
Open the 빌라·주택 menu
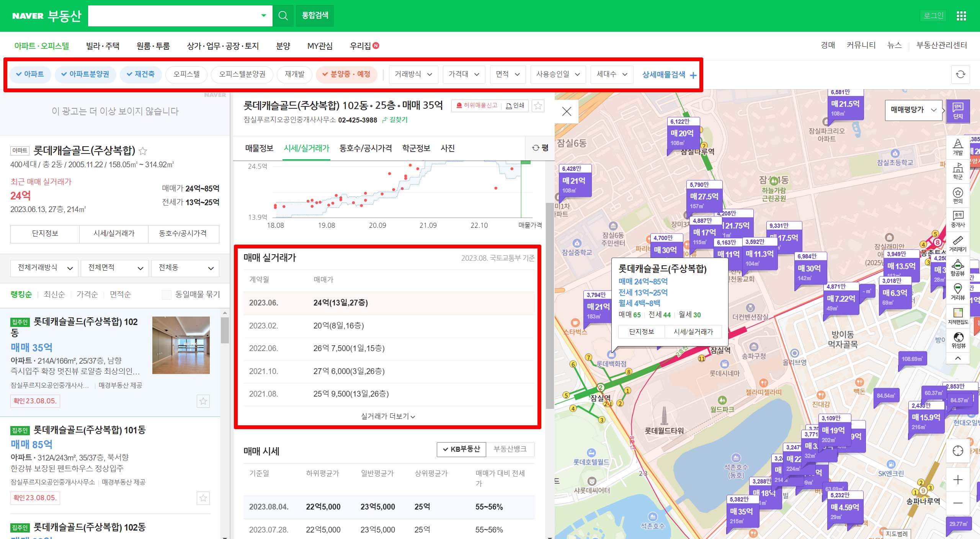pos(103,46)
